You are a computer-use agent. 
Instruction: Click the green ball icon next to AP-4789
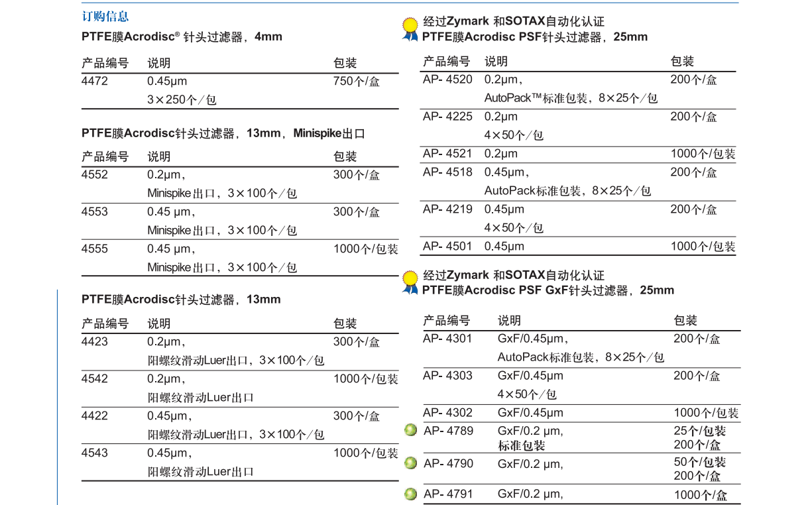[411, 431]
